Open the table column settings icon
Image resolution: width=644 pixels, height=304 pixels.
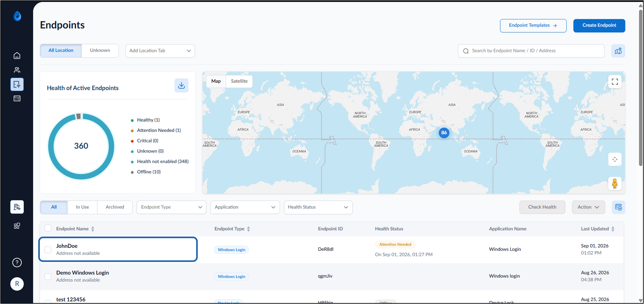(x=618, y=207)
